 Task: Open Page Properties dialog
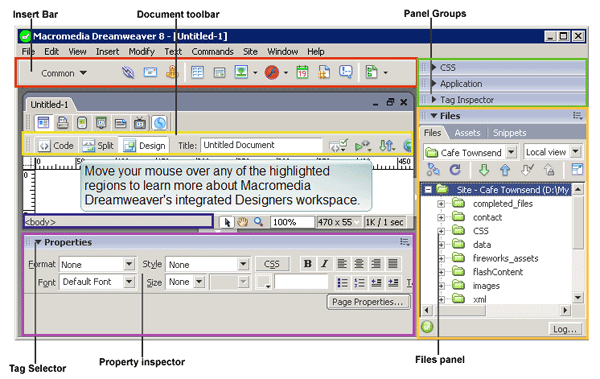click(x=368, y=302)
